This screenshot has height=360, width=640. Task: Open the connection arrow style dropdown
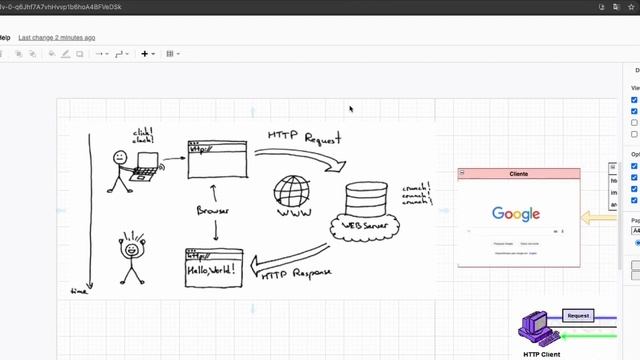[x=102, y=54]
